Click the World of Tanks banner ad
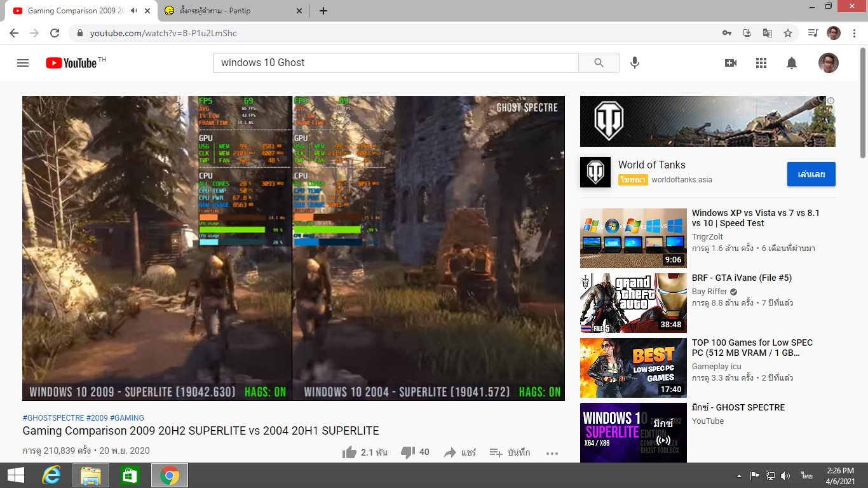The image size is (868, 488). [x=708, y=121]
